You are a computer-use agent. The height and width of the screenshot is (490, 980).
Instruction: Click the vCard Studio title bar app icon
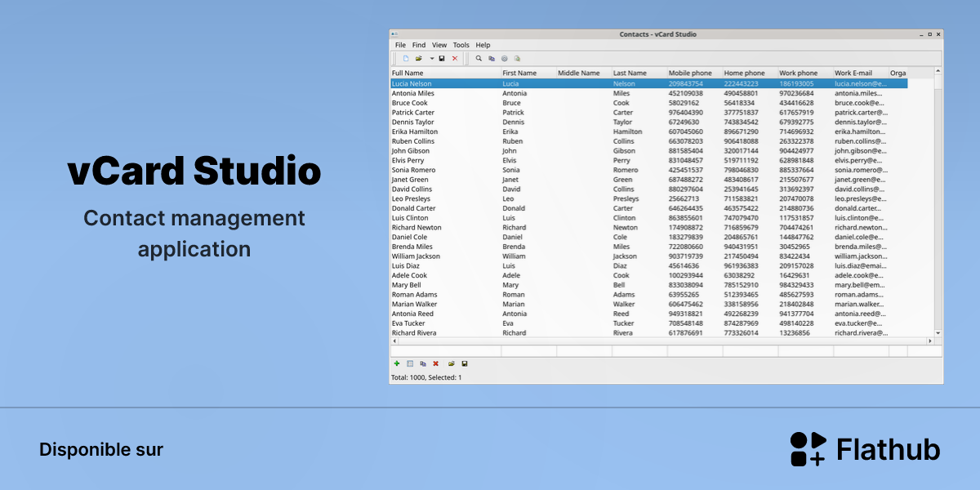394,34
